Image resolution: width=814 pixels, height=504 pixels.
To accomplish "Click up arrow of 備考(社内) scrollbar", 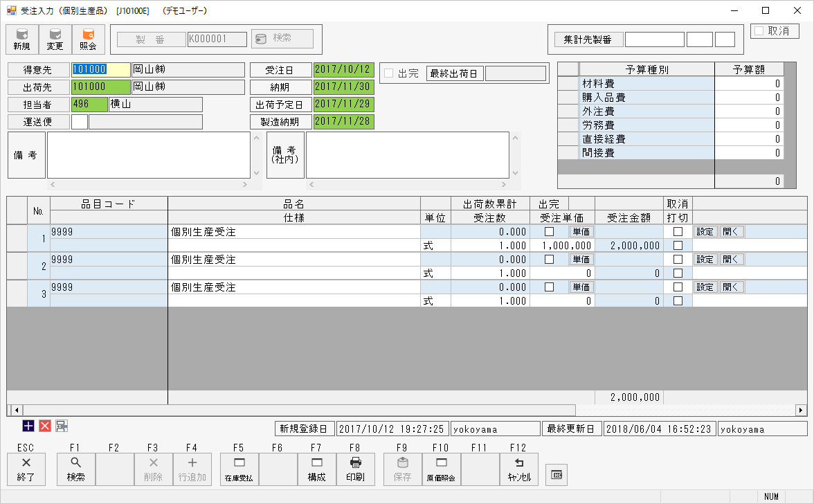I will pos(514,138).
